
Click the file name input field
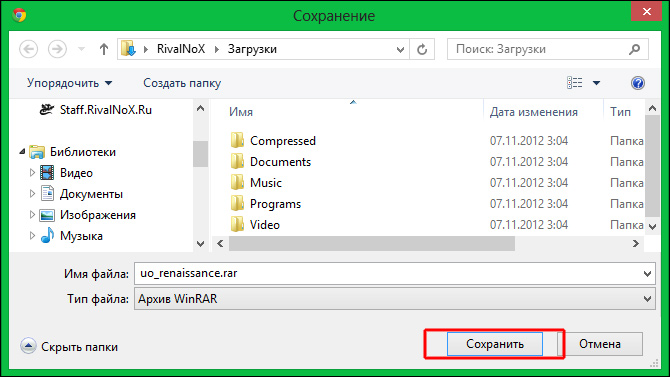(394, 273)
